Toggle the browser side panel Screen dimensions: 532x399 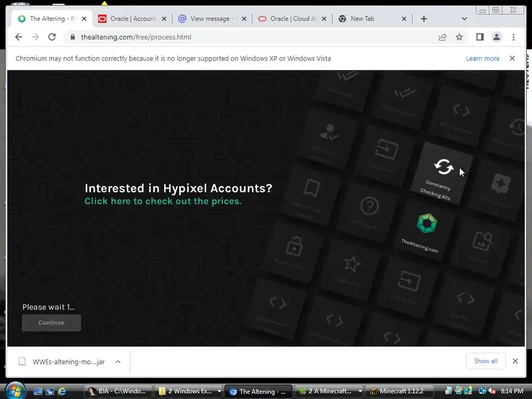tap(480, 37)
